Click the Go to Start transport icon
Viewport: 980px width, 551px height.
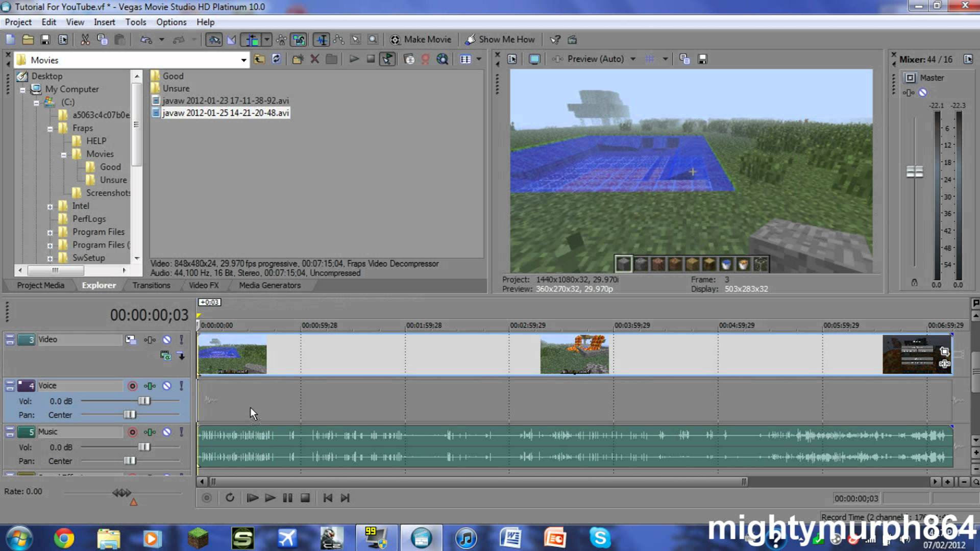click(328, 497)
